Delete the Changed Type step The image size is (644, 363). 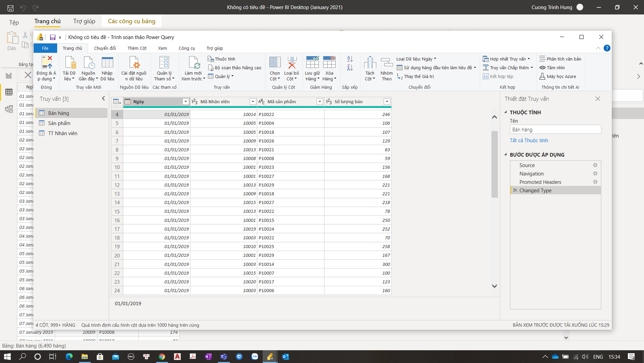coord(515,190)
